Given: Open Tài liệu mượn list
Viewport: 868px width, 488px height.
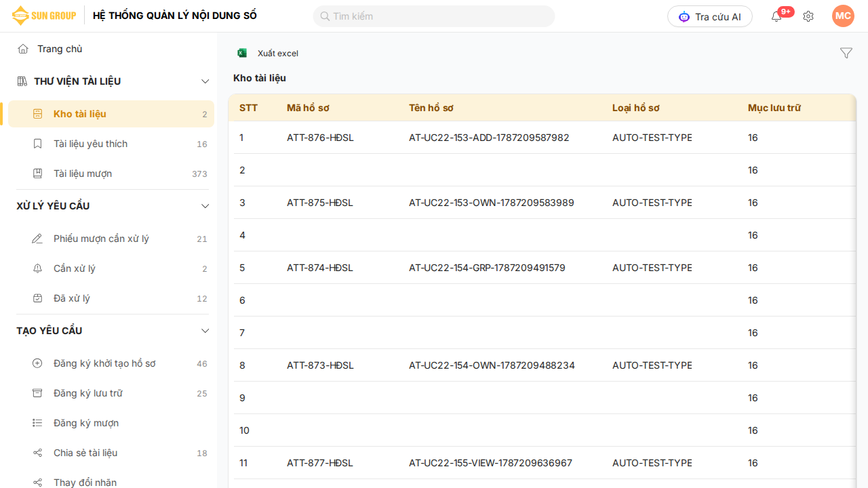Looking at the screenshot, I should [111, 174].
